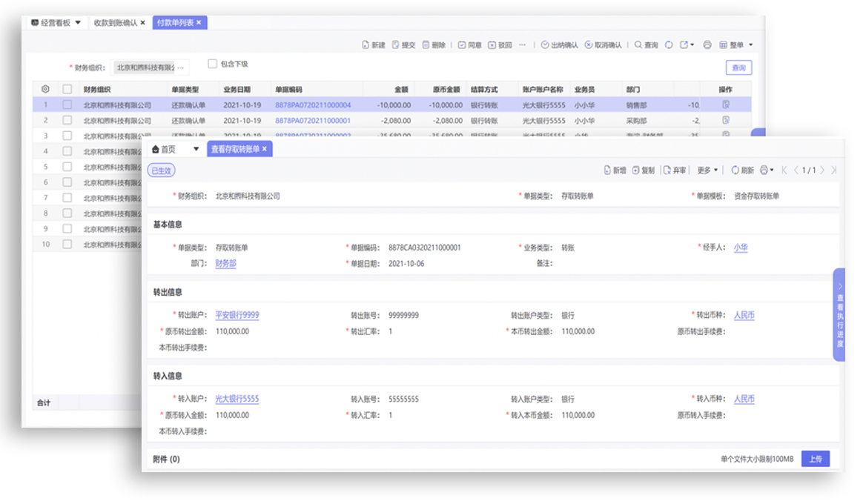Close the 收款到账确认 tab
Screen dimensions: 866x504
(142, 23)
